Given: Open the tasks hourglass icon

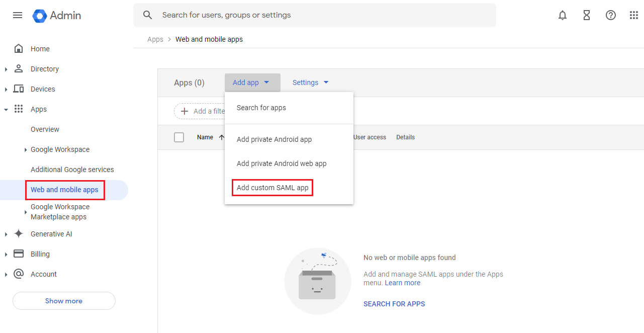Looking at the screenshot, I should tap(587, 15).
